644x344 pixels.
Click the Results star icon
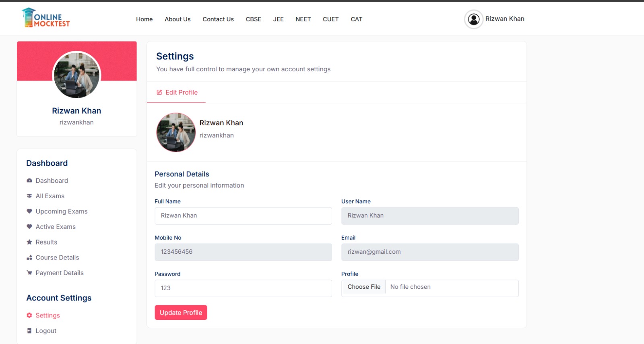pos(29,242)
